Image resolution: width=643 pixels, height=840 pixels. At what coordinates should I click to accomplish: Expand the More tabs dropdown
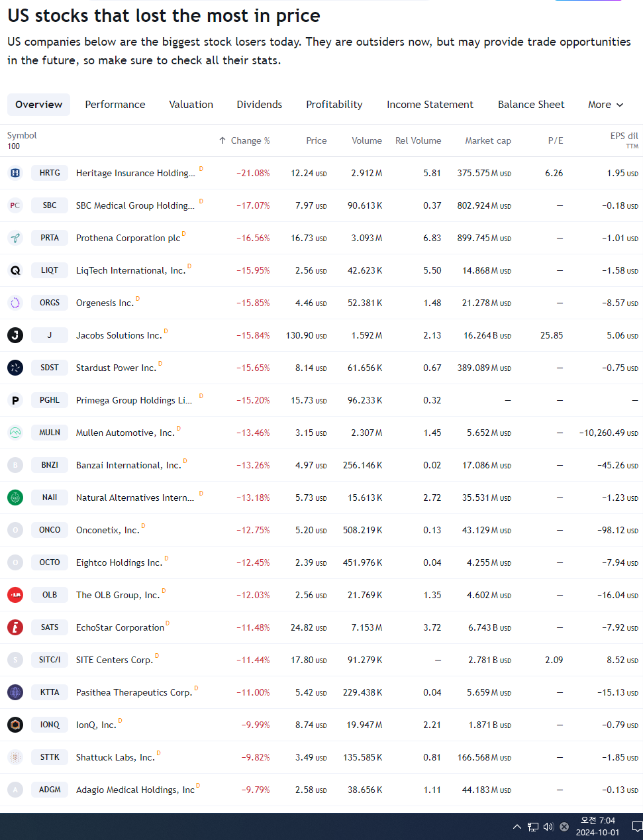[x=606, y=105]
